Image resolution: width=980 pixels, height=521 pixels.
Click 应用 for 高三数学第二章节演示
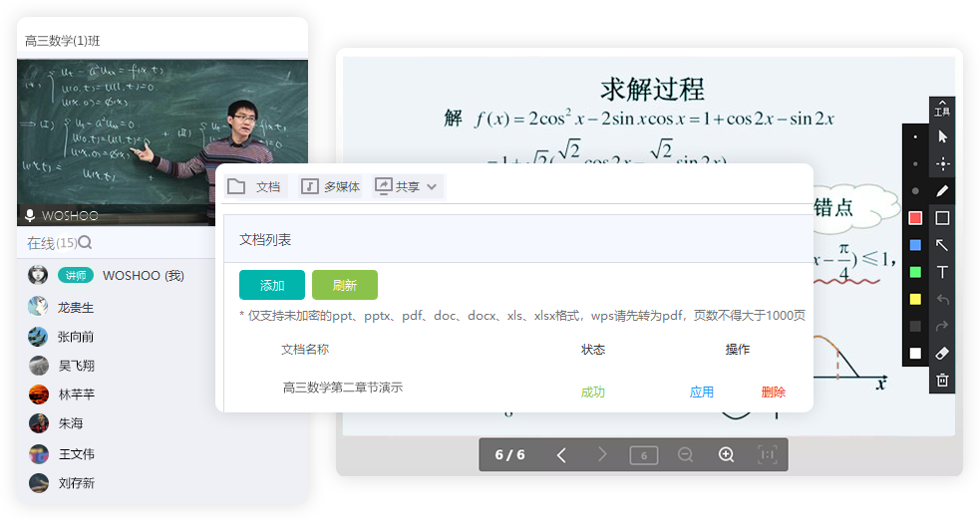click(x=701, y=391)
